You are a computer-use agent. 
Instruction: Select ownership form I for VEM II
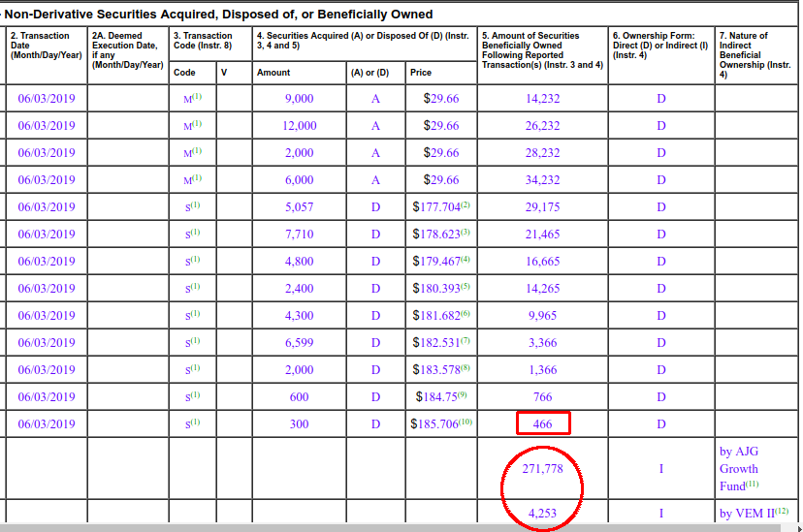coord(661,513)
